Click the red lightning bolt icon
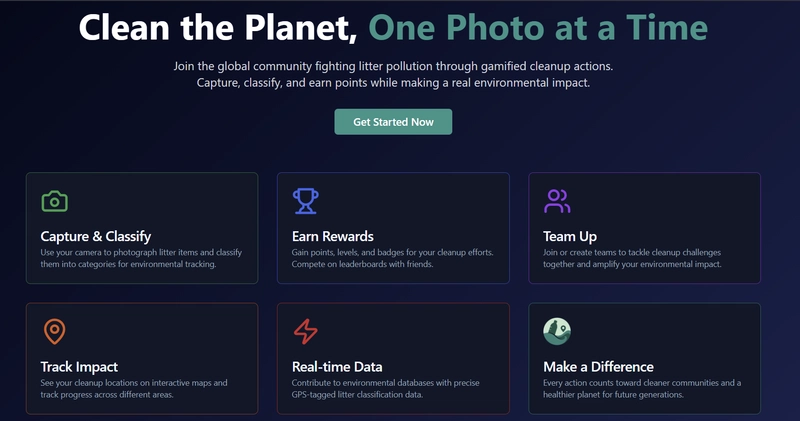800x421 pixels. click(306, 332)
